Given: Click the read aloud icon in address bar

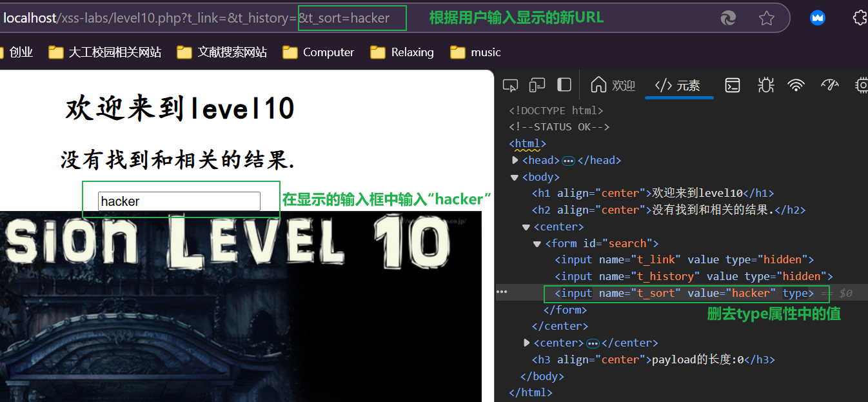Looking at the screenshot, I should pos(728,18).
